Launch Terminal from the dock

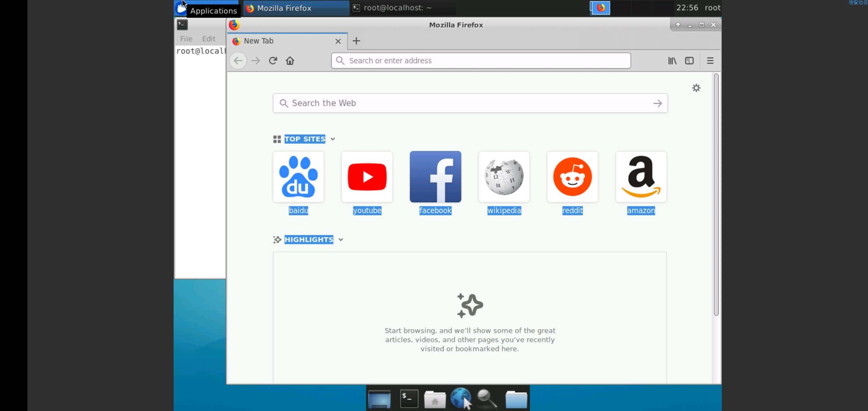pos(409,399)
